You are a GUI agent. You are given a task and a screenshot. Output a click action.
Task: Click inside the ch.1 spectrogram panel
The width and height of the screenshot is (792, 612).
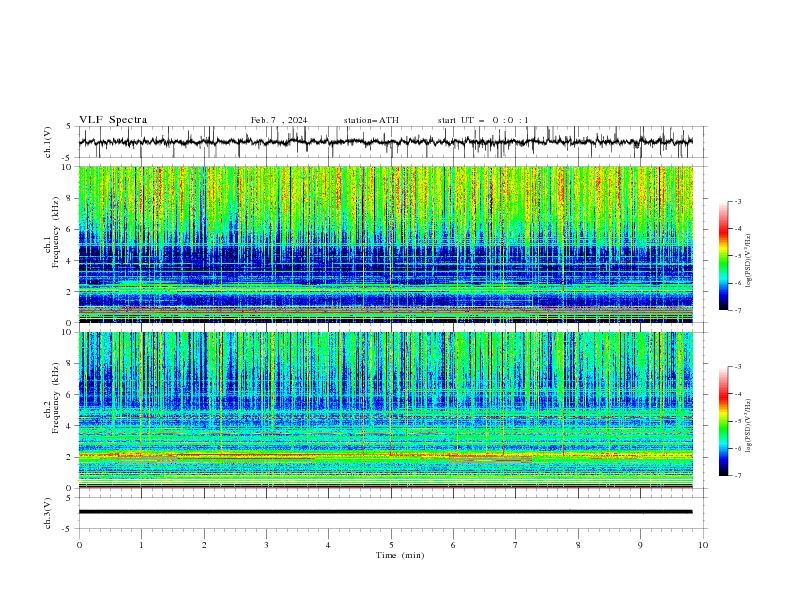click(385, 244)
